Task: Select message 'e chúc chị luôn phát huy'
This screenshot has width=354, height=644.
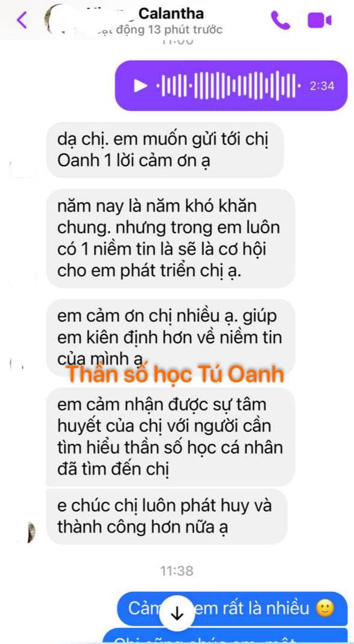Action: 166,516
